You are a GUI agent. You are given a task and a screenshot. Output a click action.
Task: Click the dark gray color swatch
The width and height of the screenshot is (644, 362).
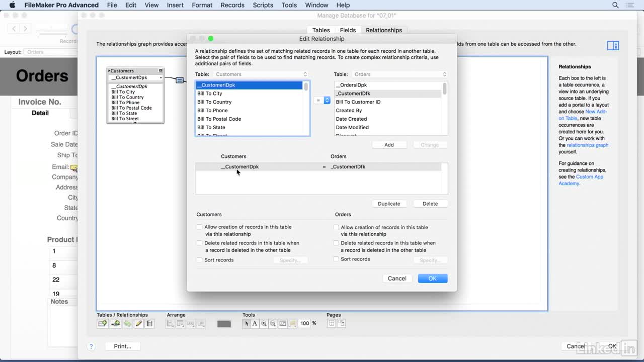[x=224, y=324]
